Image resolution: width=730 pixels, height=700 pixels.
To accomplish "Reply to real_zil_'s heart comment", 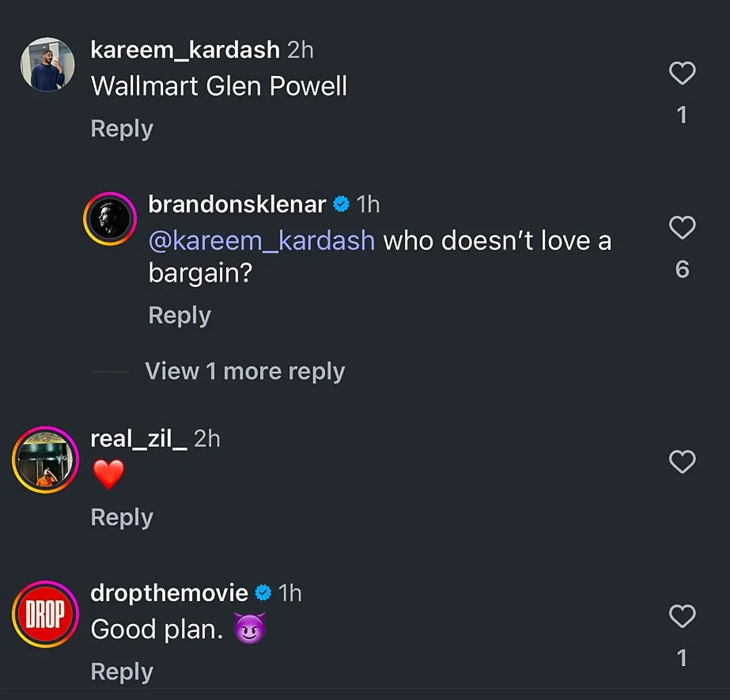I will coord(122,516).
